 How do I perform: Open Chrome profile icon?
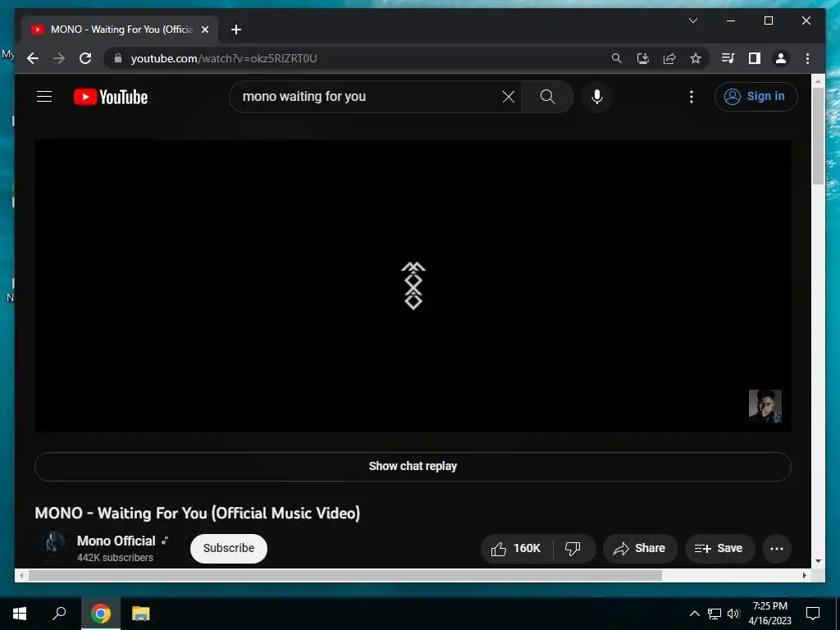(x=781, y=58)
